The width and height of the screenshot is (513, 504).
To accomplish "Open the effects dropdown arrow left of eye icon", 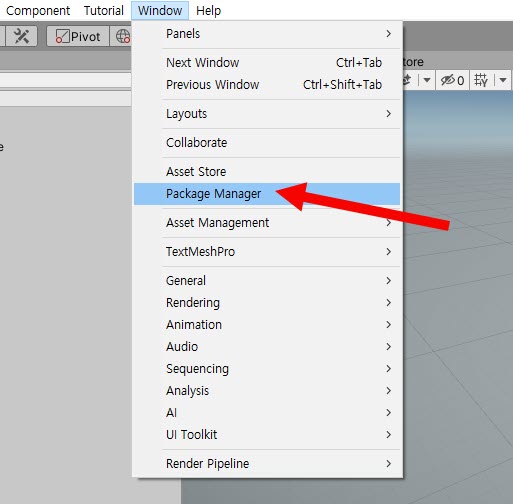I will point(427,80).
